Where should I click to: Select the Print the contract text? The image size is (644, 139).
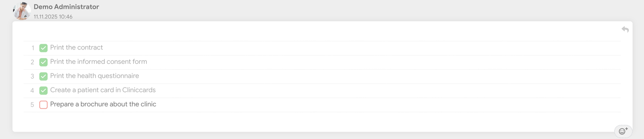76,47
